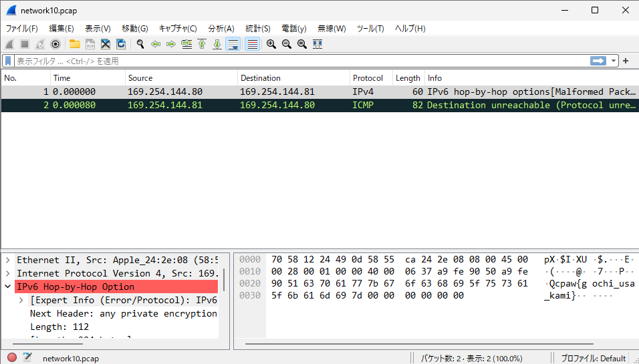The width and height of the screenshot is (639, 364).
Task: Click the close capture file icon
Action: tap(106, 44)
